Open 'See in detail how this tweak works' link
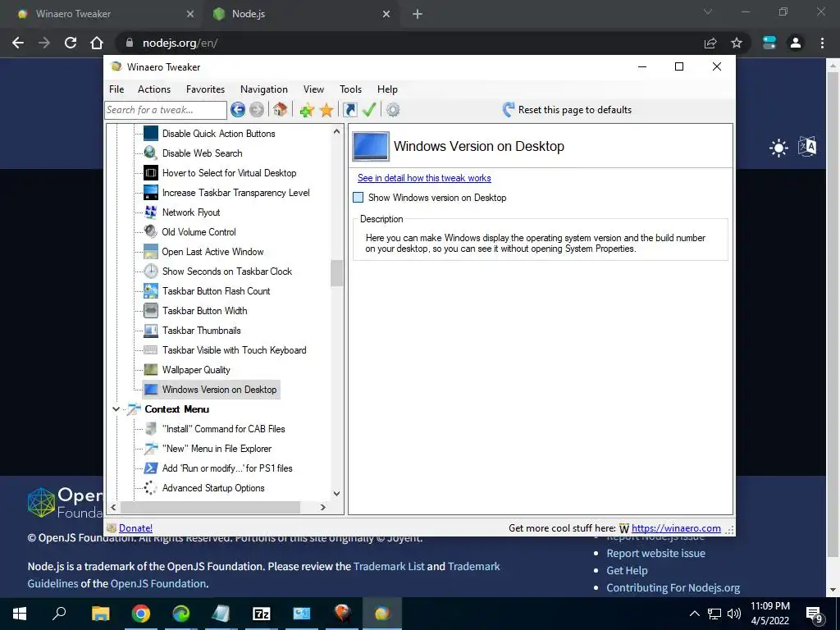Viewport: 840px width, 630px height. point(424,178)
